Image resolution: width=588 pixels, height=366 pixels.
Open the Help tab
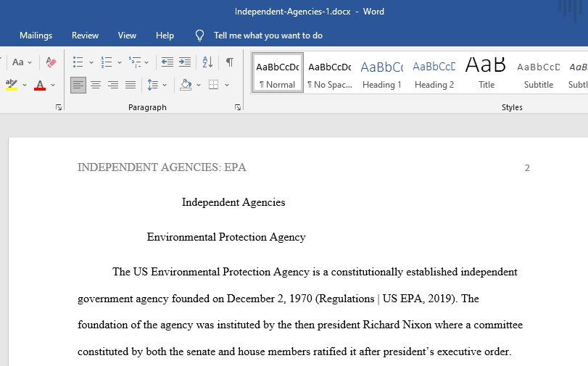point(165,36)
